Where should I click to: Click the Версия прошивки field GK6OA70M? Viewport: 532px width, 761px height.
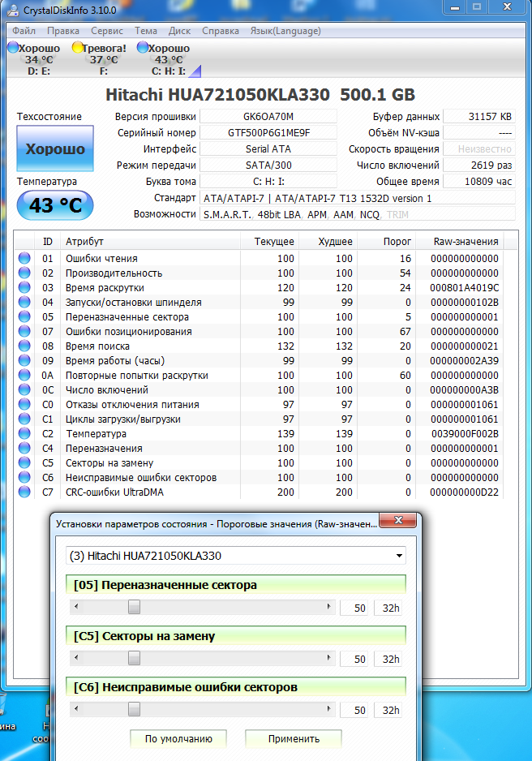click(268, 117)
